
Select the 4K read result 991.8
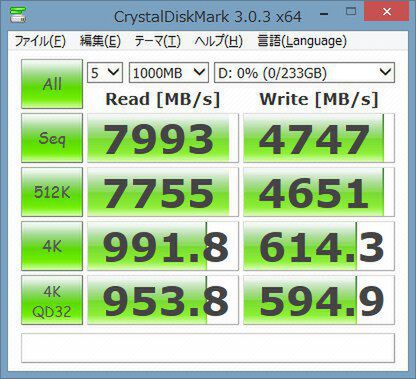163,246
